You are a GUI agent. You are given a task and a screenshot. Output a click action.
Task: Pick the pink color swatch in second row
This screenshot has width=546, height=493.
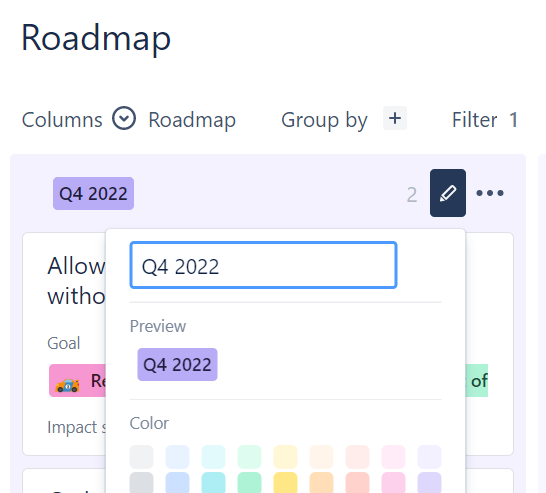(393, 483)
